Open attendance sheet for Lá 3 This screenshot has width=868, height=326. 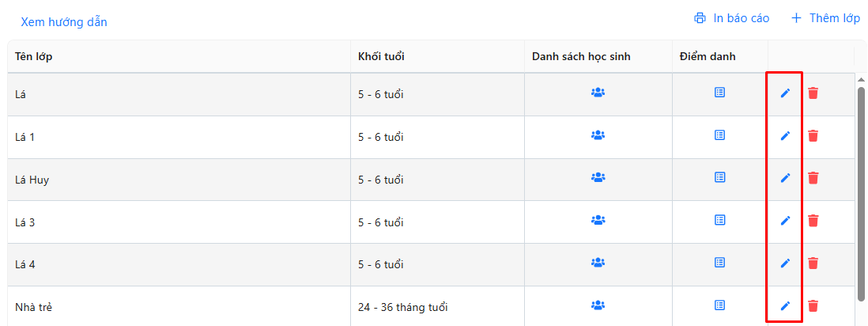tap(719, 220)
